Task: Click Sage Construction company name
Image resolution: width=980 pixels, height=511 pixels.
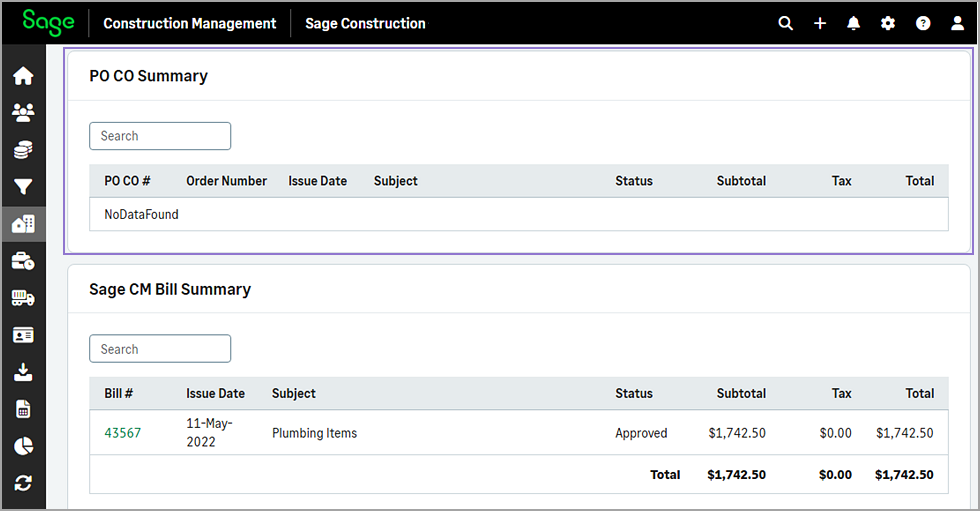Action: [365, 24]
